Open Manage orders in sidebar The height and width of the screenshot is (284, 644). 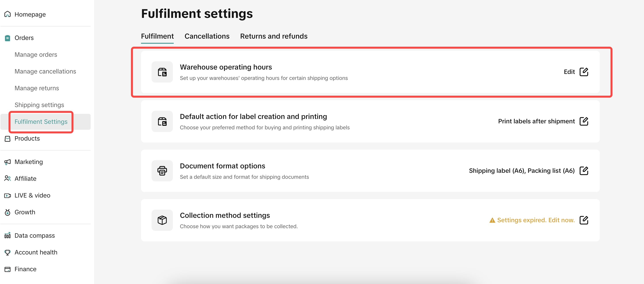click(x=36, y=55)
